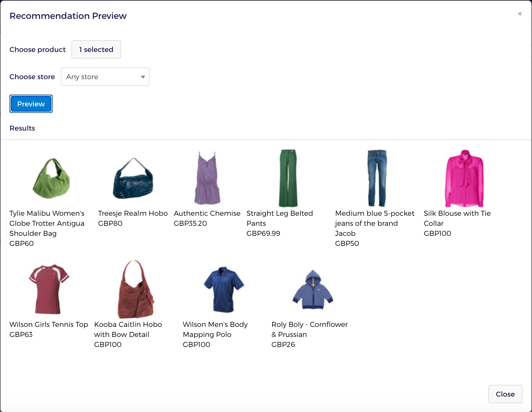
Task: Select the purple Authentic Chemise image
Action: [x=207, y=178]
